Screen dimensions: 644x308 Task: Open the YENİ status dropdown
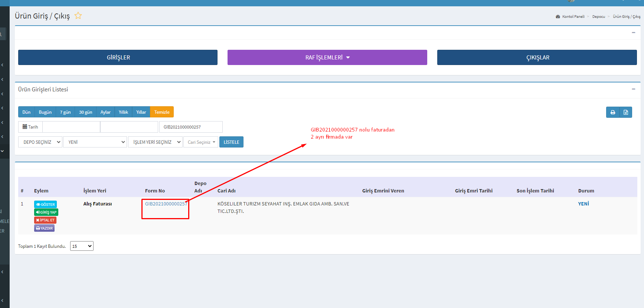click(95, 142)
